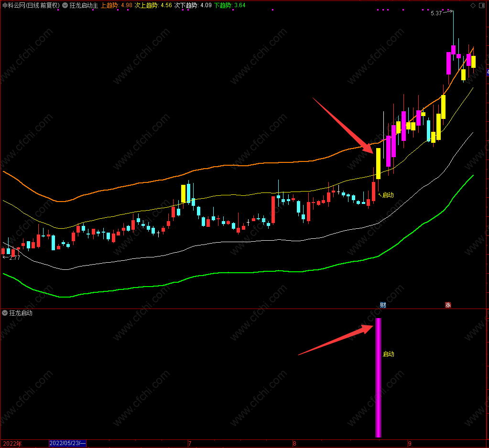The width and height of the screenshot is (489, 448).
Task: Click the 2.77 low price label
Action: click(x=14, y=257)
